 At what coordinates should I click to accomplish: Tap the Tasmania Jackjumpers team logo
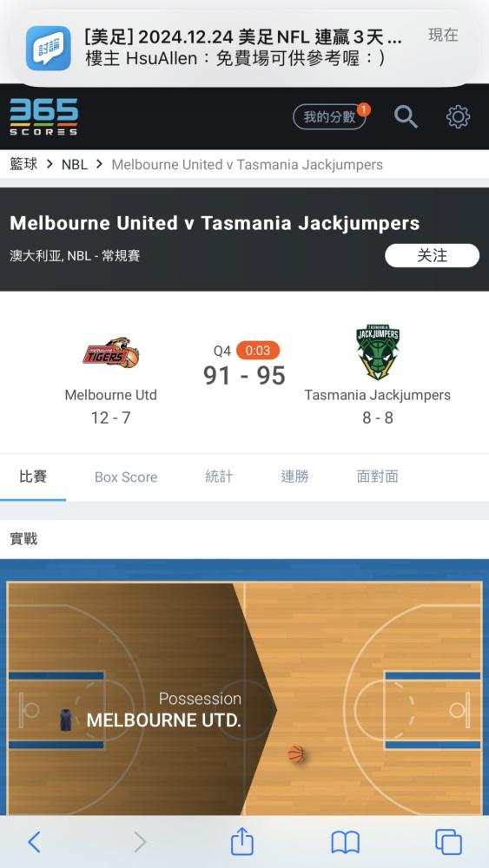[x=378, y=352]
